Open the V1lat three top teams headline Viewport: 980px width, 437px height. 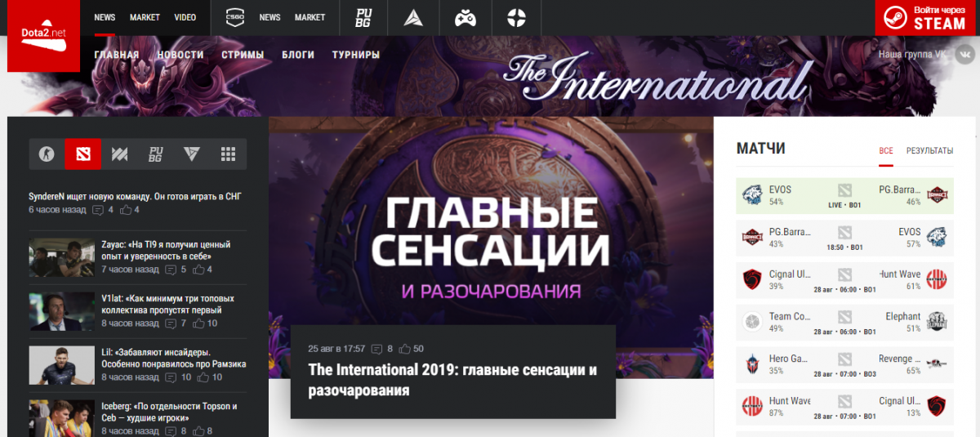[x=168, y=304]
